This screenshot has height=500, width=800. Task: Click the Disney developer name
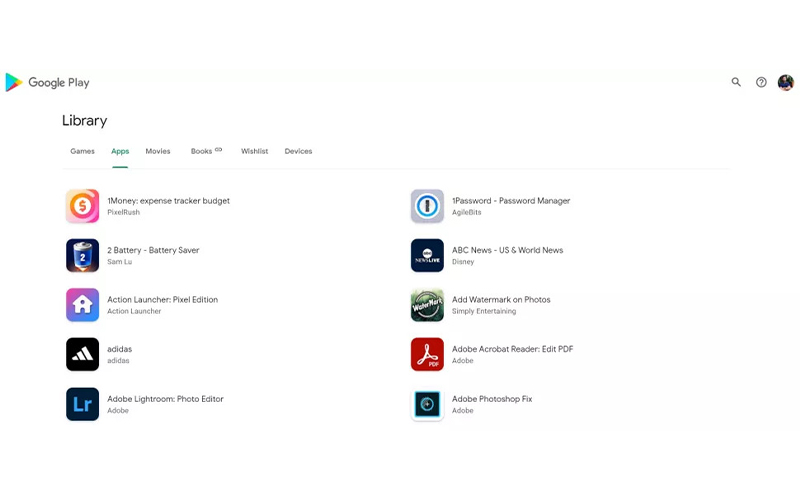463,262
